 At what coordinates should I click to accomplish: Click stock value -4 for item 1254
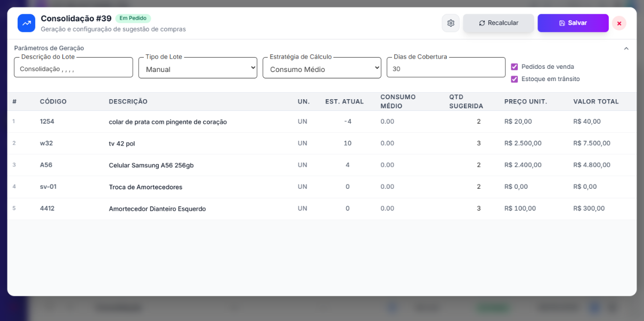click(347, 121)
